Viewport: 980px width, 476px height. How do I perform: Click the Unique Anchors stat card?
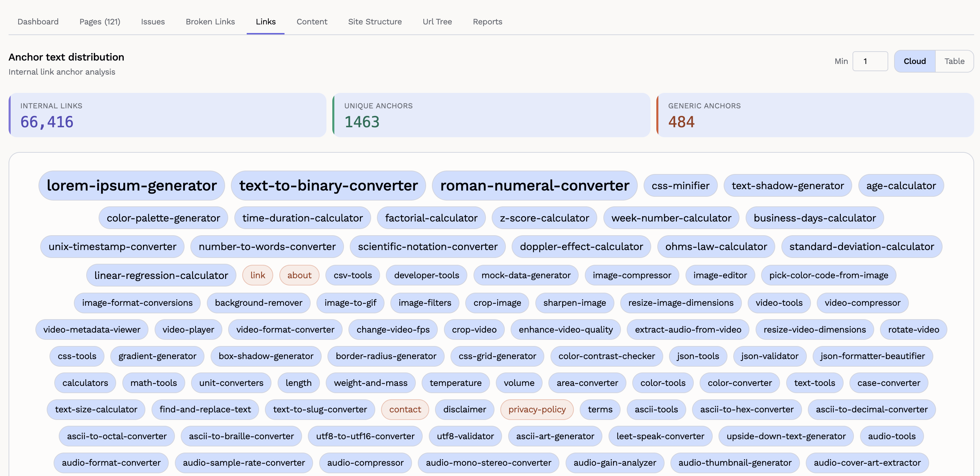491,115
